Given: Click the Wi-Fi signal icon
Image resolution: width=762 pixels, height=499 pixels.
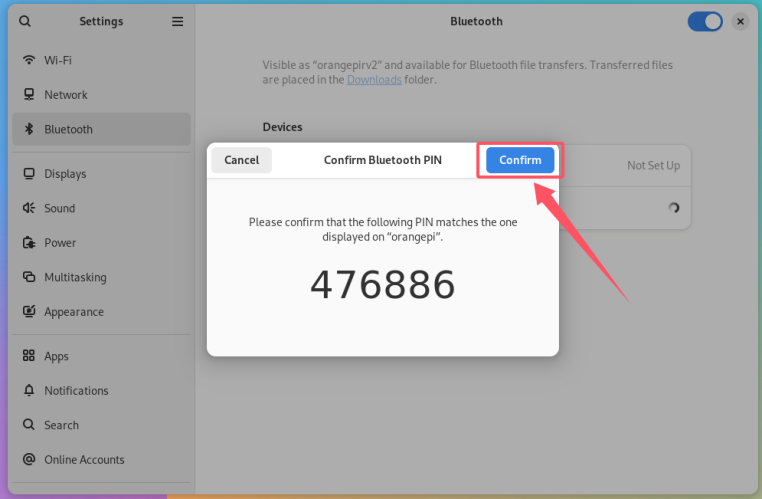Looking at the screenshot, I should point(29,60).
